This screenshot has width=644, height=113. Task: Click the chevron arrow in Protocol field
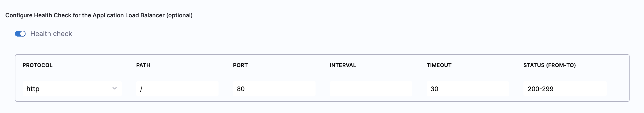click(x=115, y=88)
